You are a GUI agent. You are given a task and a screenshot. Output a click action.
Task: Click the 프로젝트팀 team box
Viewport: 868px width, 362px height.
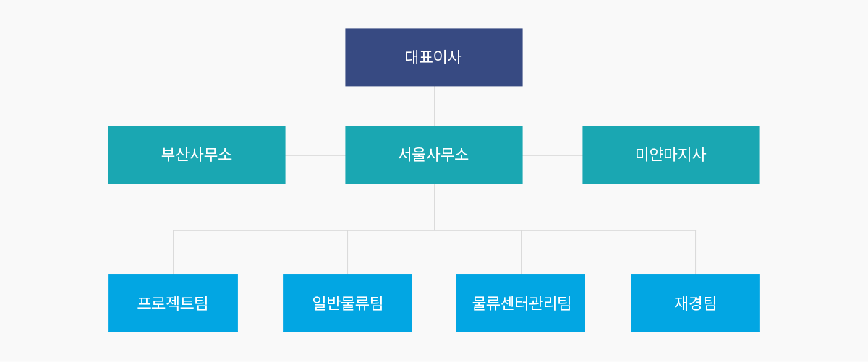click(x=173, y=303)
